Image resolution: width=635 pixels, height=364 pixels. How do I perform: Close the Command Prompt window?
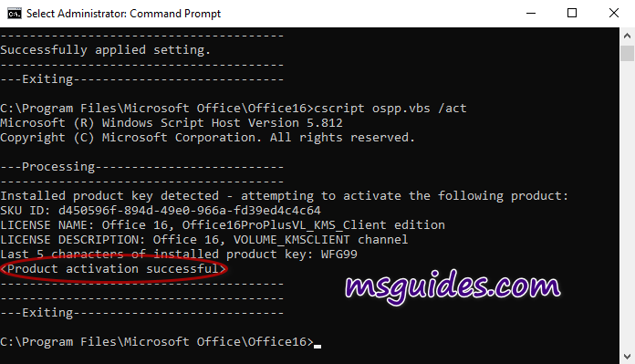pos(614,14)
